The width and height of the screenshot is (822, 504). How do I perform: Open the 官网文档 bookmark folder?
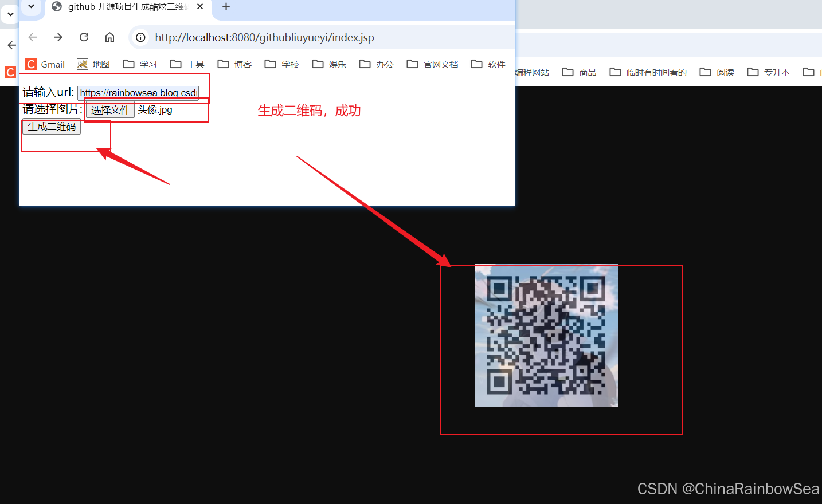coord(432,64)
